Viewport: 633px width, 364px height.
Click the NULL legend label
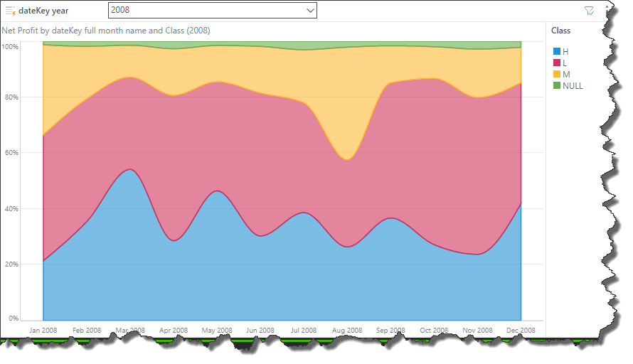[573, 86]
